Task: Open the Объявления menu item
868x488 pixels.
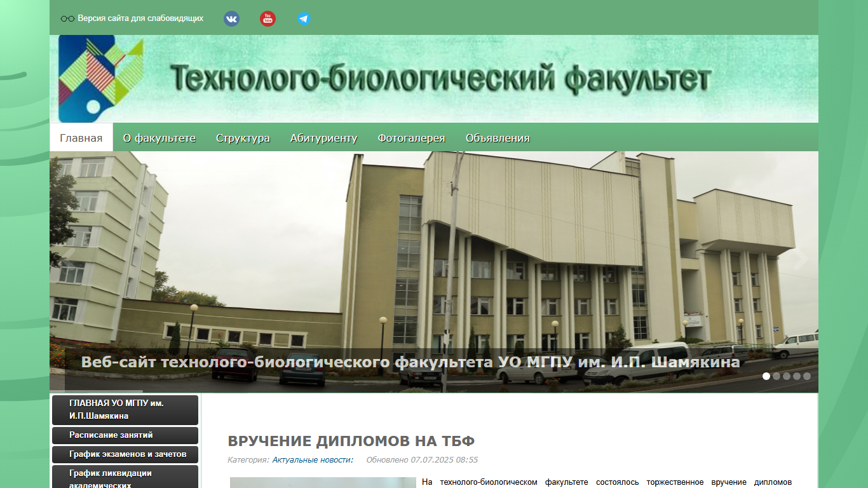Action: (498, 138)
